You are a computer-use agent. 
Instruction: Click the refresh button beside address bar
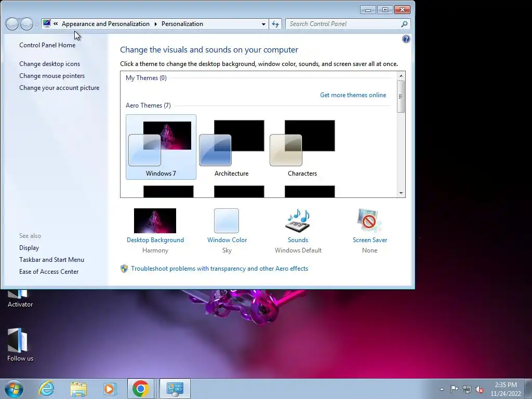275,24
